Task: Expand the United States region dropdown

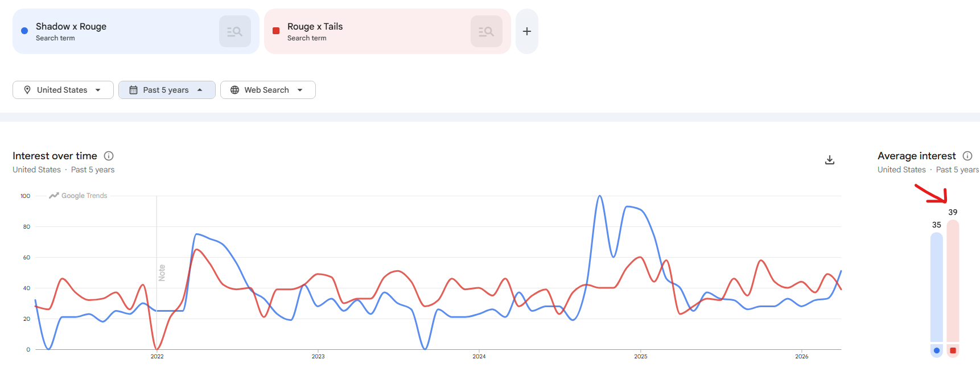Action: [98, 90]
